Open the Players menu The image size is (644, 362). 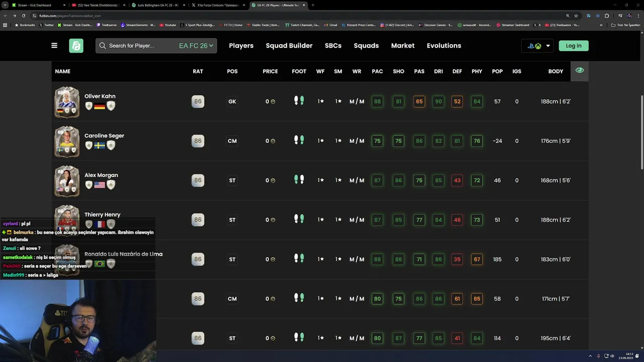(241, 46)
